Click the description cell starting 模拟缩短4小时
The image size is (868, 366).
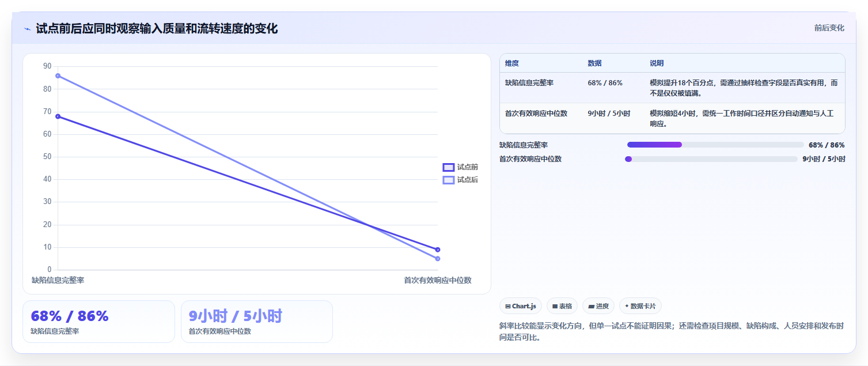[x=745, y=118]
